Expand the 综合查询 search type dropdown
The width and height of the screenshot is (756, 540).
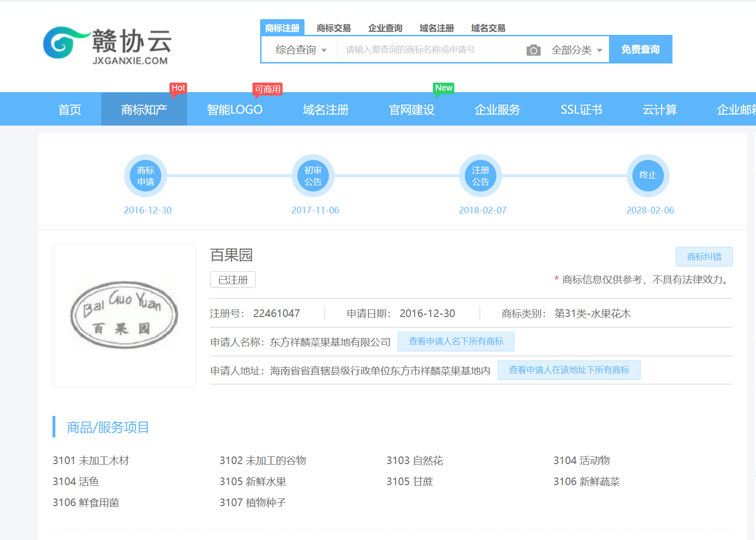[301, 50]
